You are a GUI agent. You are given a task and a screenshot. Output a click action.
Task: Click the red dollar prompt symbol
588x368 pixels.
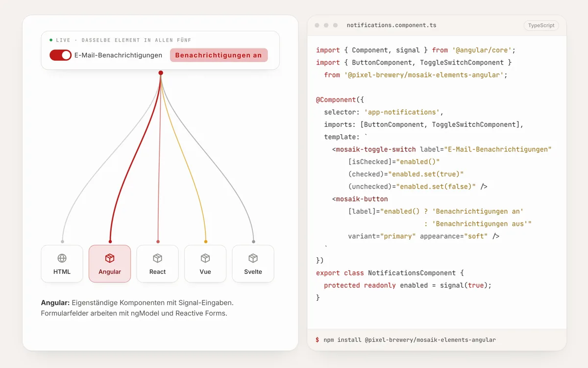tap(318, 340)
